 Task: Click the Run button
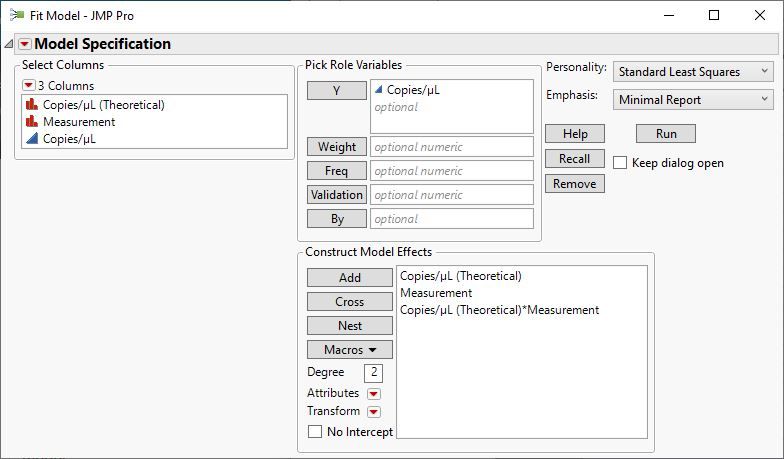665,134
